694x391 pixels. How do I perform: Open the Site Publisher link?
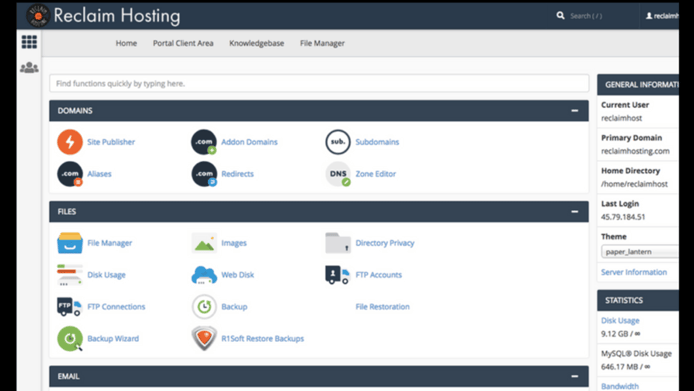pos(111,142)
